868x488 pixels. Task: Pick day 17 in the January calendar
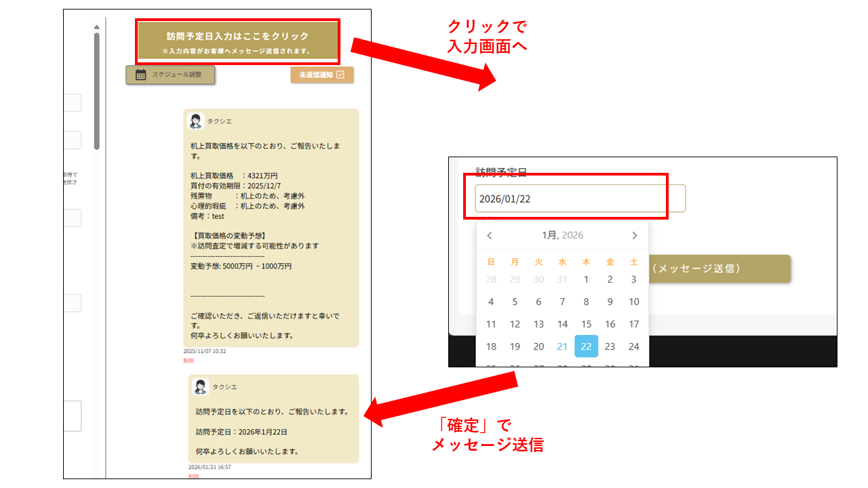pos(633,324)
